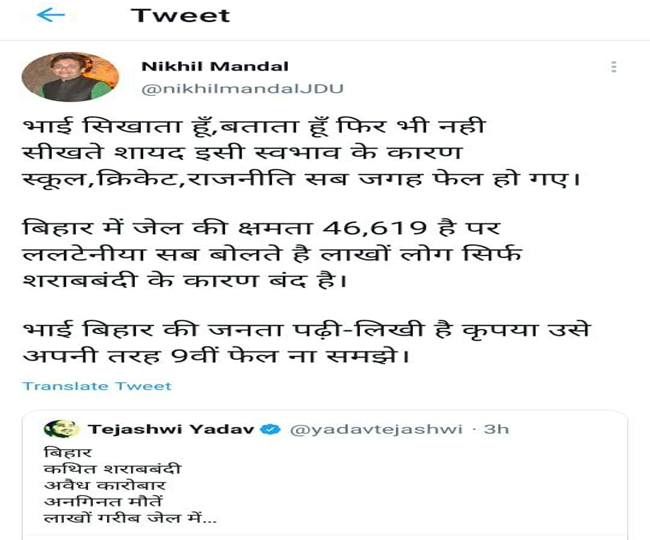Image resolution: width=650 pixels, height=540 pixels.
Task: Open the @yadavtejashwi handle
Action: 376,429
